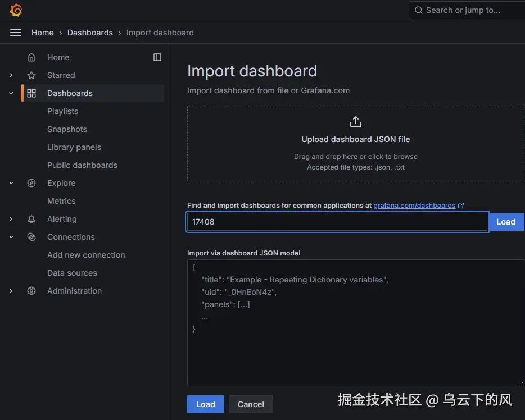Open Library panels in sidebar
Viewport: 525px width, 420px height.
[74, 147]
